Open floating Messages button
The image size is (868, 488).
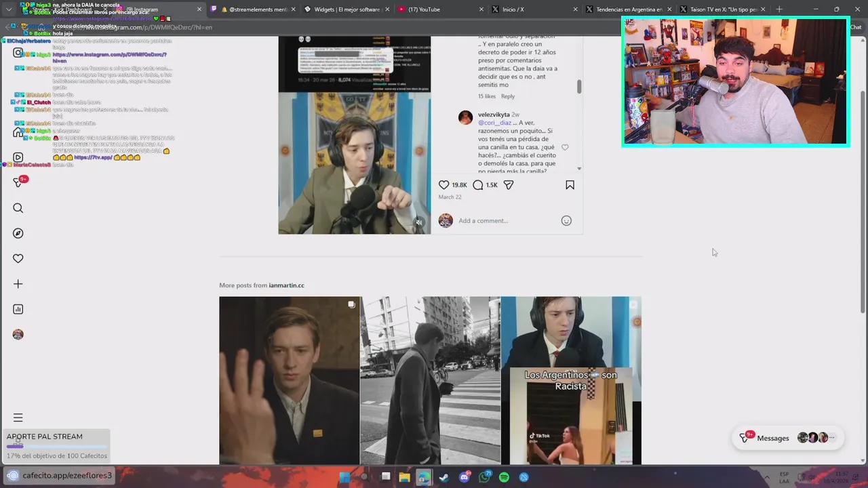[787, 438]
